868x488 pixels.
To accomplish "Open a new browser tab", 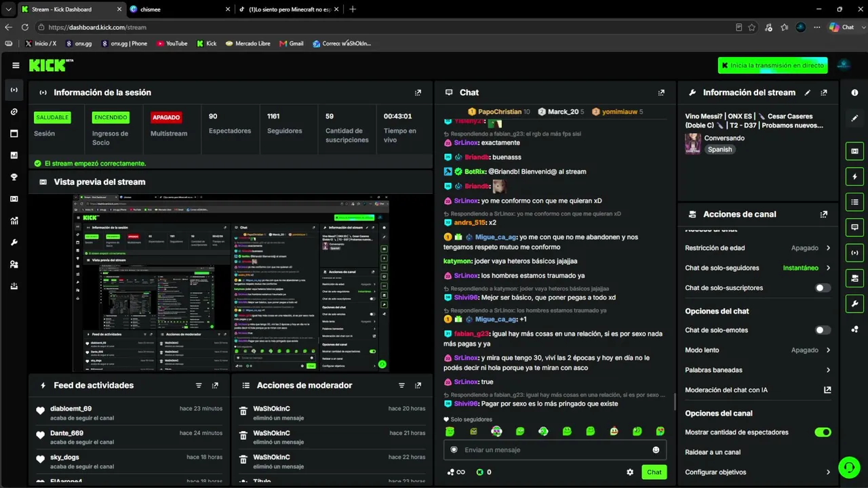I will point(353,9).
